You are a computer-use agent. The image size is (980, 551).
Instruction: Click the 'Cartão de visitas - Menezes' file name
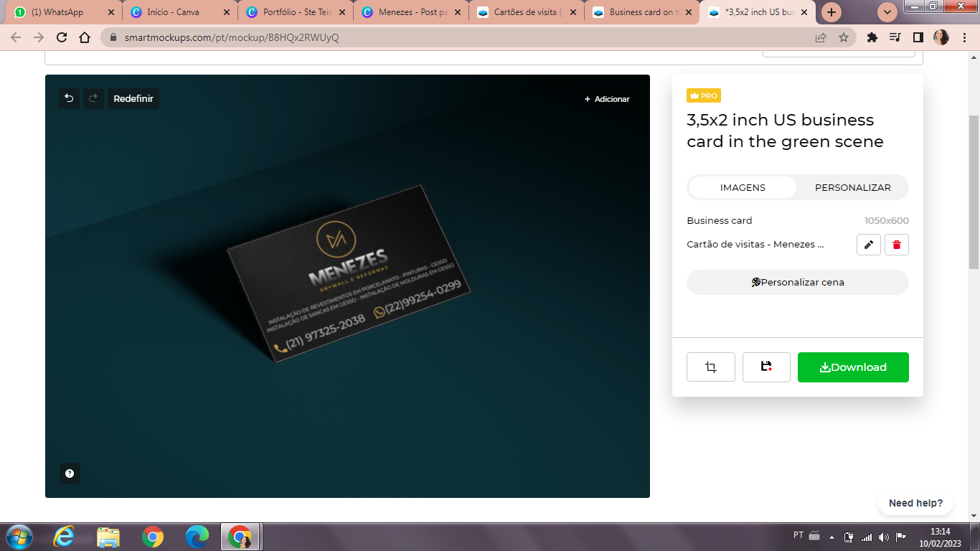click(755, 245)
